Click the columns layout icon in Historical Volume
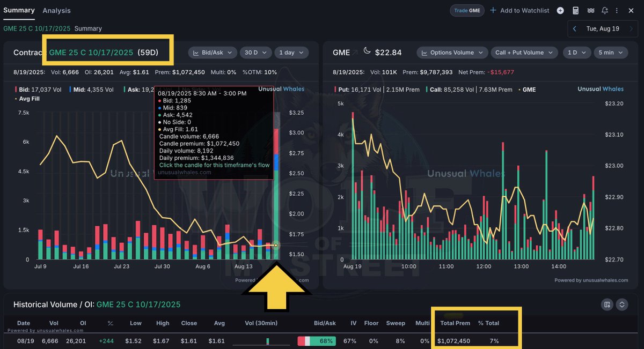644x349 pixels. click(607, 305)
